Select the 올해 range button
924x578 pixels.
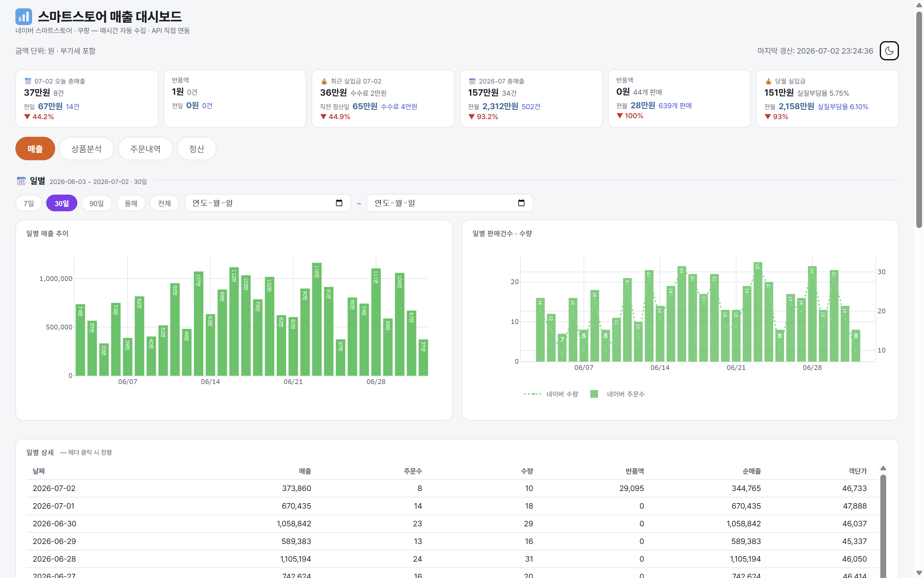[131, 203]
